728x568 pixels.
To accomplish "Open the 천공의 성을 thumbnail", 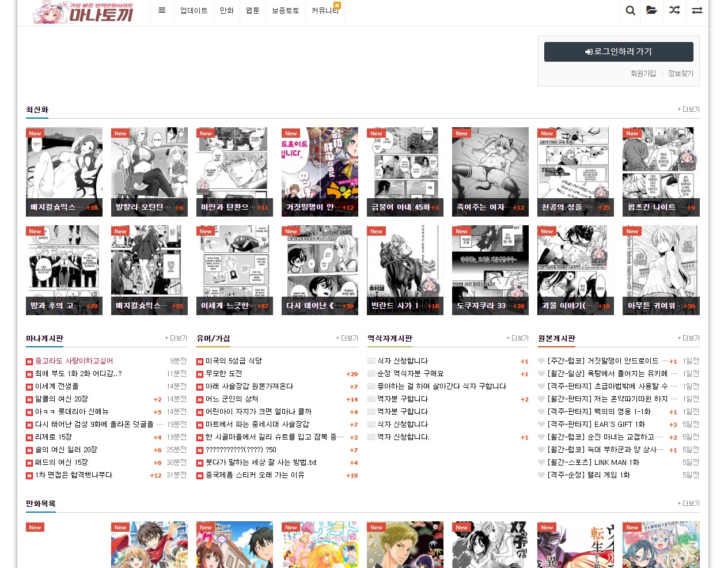I will point(576,172).
